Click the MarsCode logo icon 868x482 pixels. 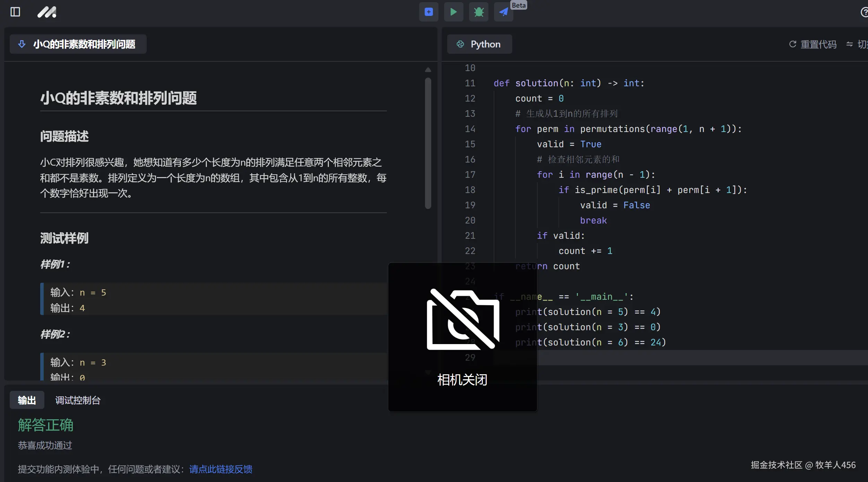coord(47,12)
